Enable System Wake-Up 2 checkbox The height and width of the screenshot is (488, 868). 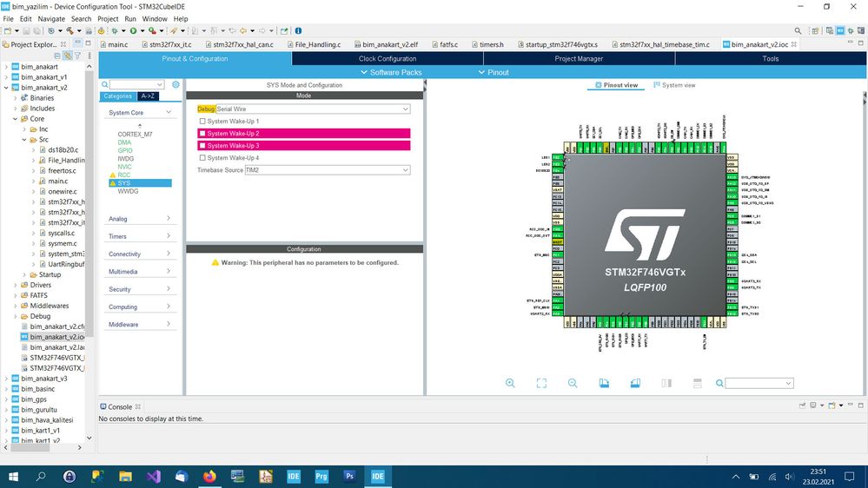tap(202, 134)
